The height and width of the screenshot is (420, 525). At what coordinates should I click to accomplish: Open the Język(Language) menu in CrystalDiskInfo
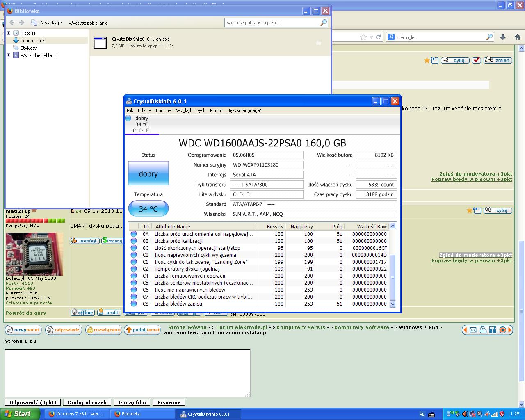(244, 110)
